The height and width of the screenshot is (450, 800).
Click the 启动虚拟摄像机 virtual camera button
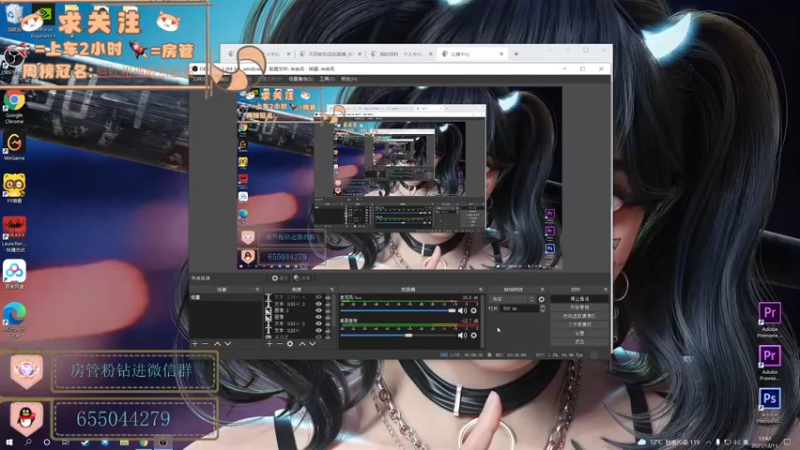pyautogui.click(x=579, y=316)
